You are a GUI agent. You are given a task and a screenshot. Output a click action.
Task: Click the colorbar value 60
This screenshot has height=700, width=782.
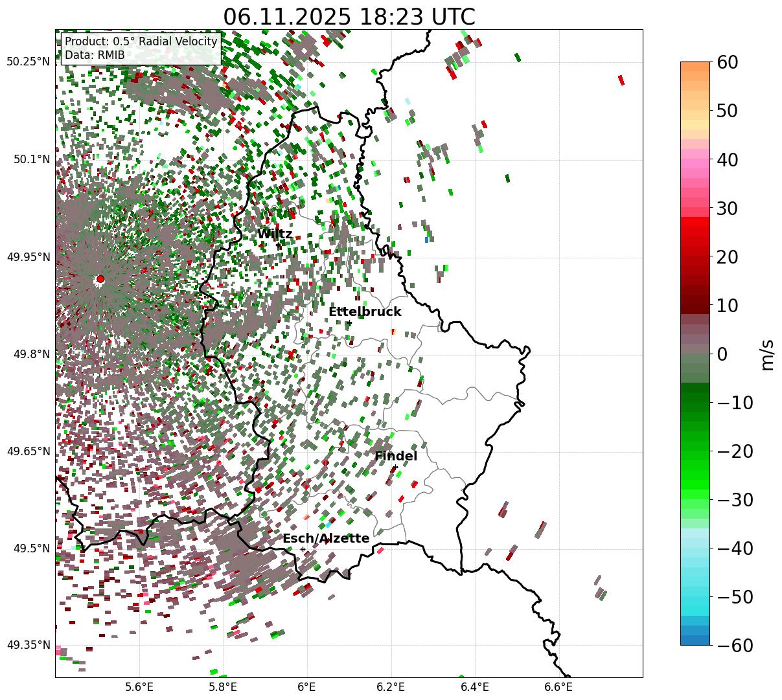(727, 62)
